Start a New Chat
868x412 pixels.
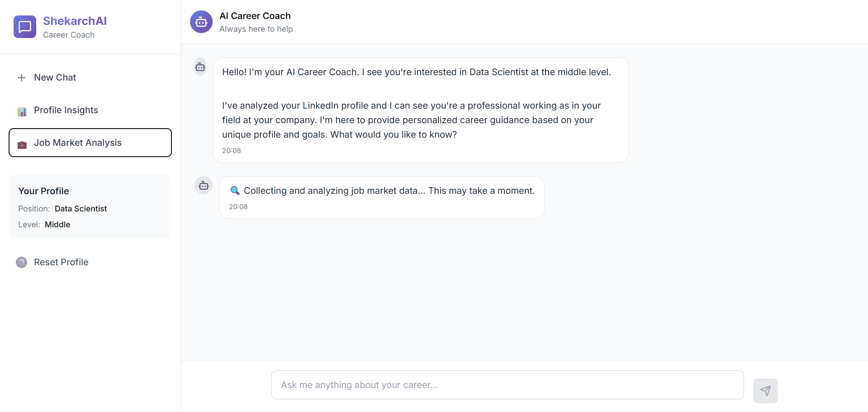tap(55, 77)
